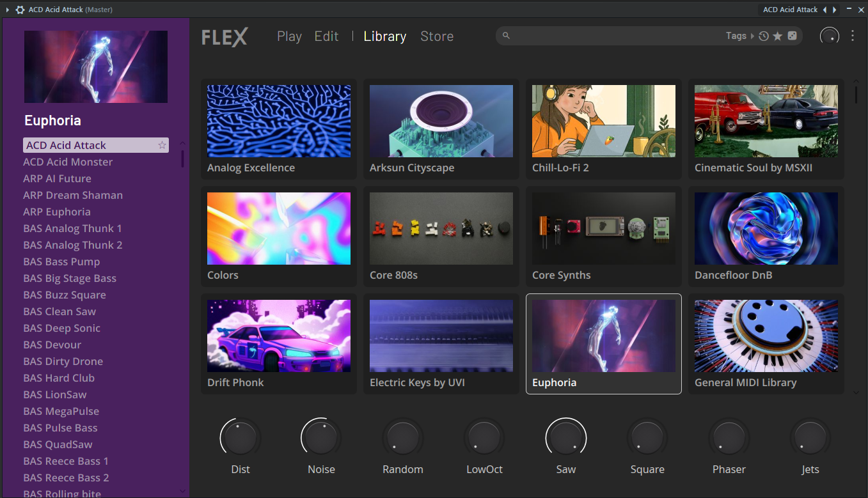
Task: Click the Random knob
Action: pos(403,438)
